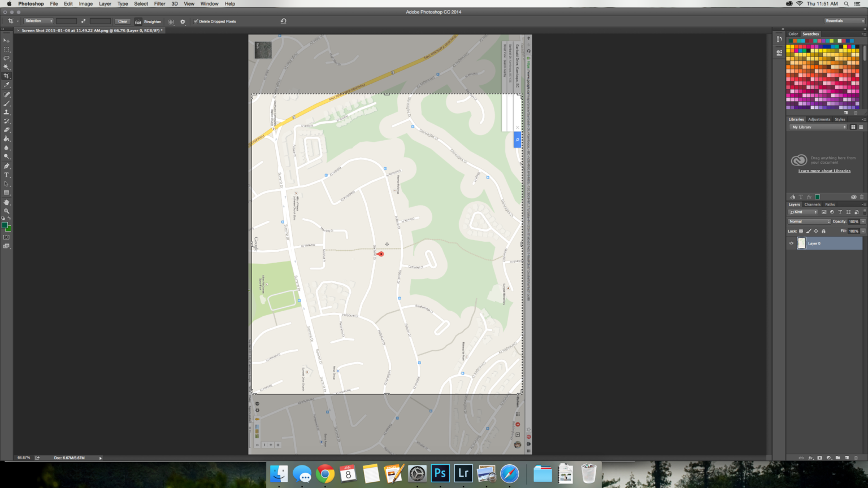
Task: Switch to the Channels tab
Action: point(812,204)
